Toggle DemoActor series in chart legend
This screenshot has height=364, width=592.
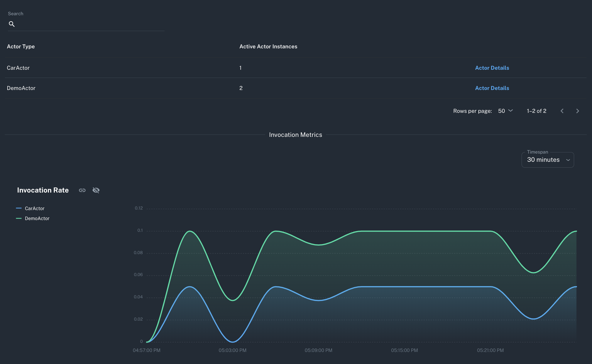click(33, 218)
